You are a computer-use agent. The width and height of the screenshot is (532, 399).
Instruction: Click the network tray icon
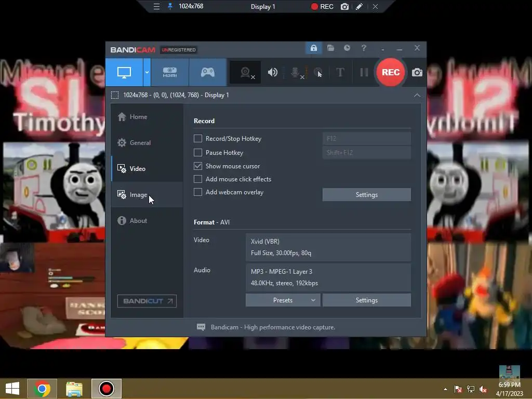[x=471, y=389]
